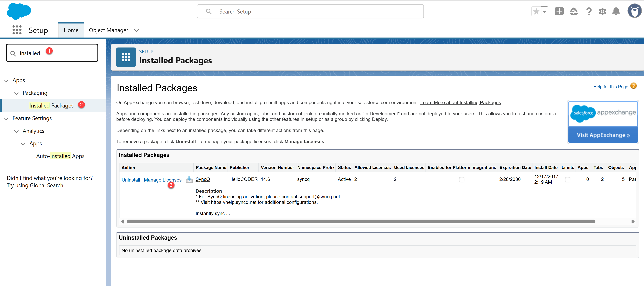Click the download icon next to SyncQ
Image resolution: width=644 pixels, height=286 pixels.
pos(189,179)
